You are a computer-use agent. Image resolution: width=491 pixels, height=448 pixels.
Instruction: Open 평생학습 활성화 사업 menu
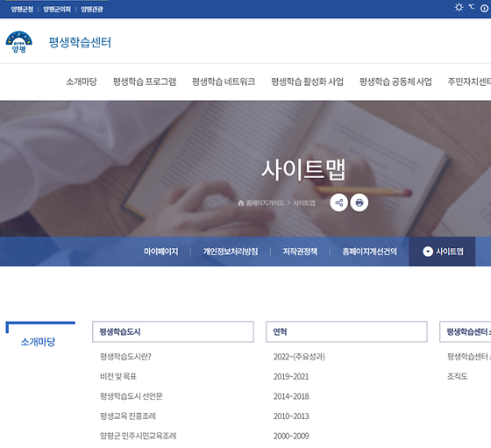point(307,82)
